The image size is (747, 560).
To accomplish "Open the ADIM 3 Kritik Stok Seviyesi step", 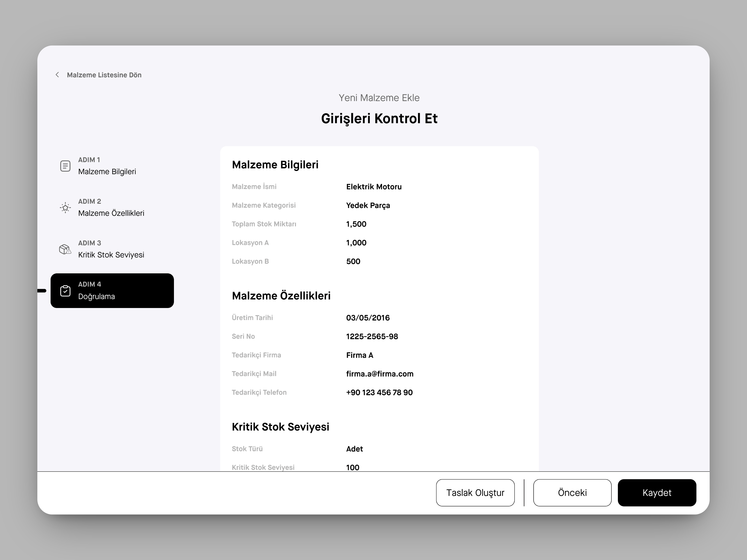I will pos(111,249).
